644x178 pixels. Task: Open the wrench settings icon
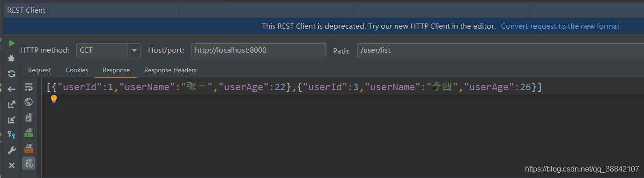12,150
